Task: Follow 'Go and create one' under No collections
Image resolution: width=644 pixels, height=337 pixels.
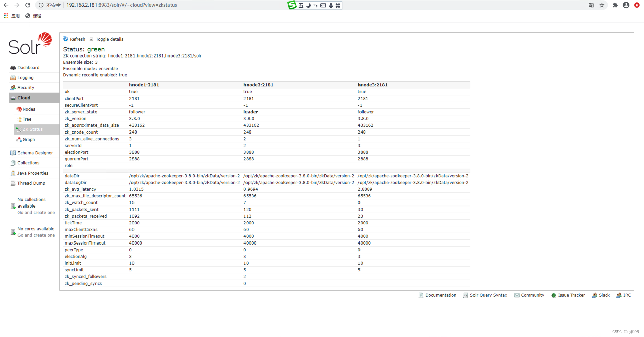Action: pos(36,213)
